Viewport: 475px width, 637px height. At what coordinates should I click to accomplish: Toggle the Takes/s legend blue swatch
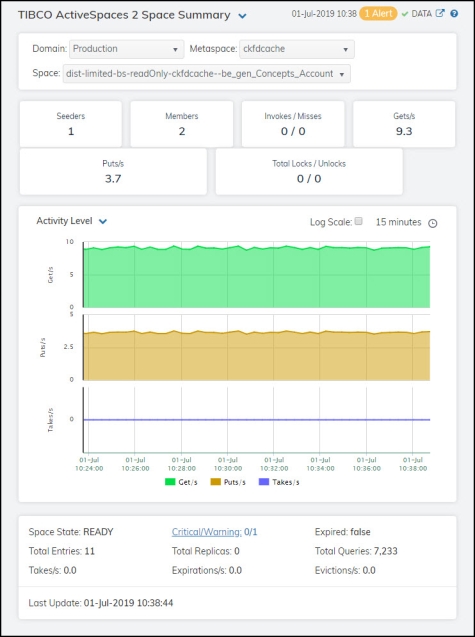[264, 482]
